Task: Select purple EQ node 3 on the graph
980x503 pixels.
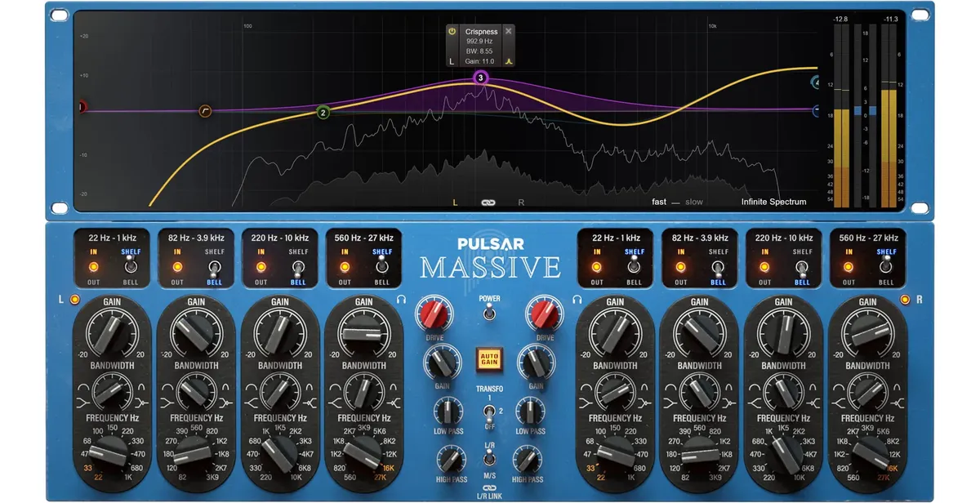Action: [x=480, y=78]
